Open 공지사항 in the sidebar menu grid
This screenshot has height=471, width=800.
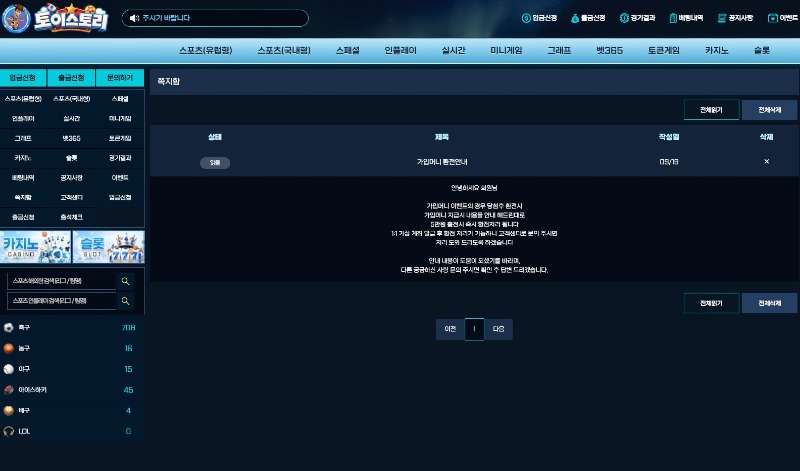click(71, 178)
